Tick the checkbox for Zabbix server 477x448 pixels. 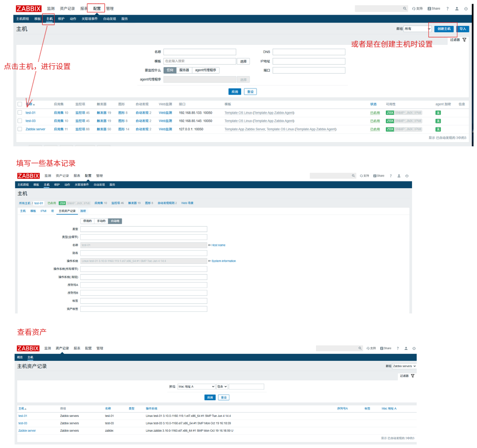pos(20,129)
